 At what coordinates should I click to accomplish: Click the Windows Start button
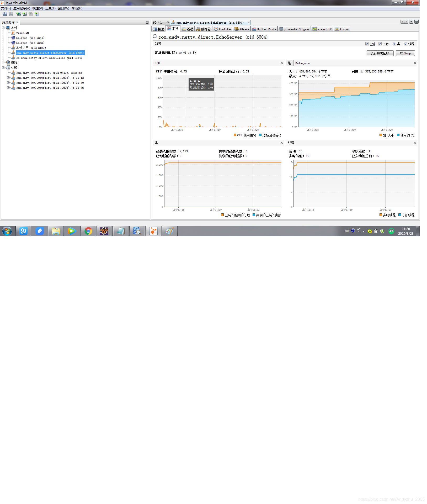point(7,231)
